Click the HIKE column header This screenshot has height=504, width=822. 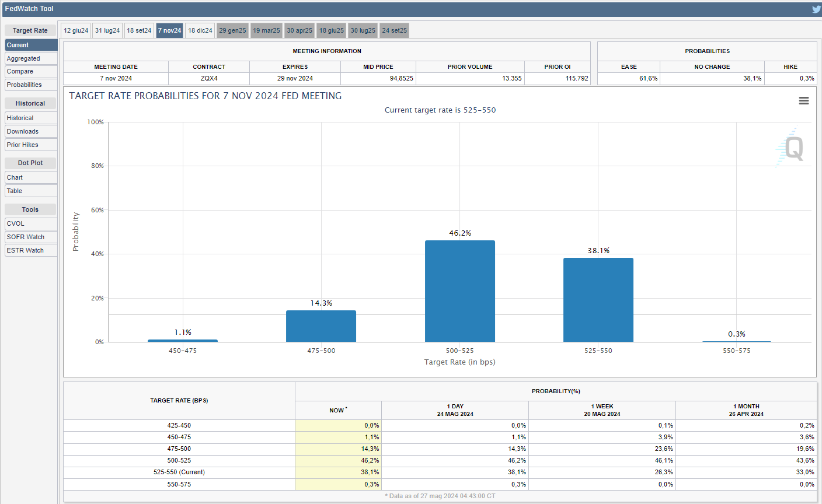[790, 66]
